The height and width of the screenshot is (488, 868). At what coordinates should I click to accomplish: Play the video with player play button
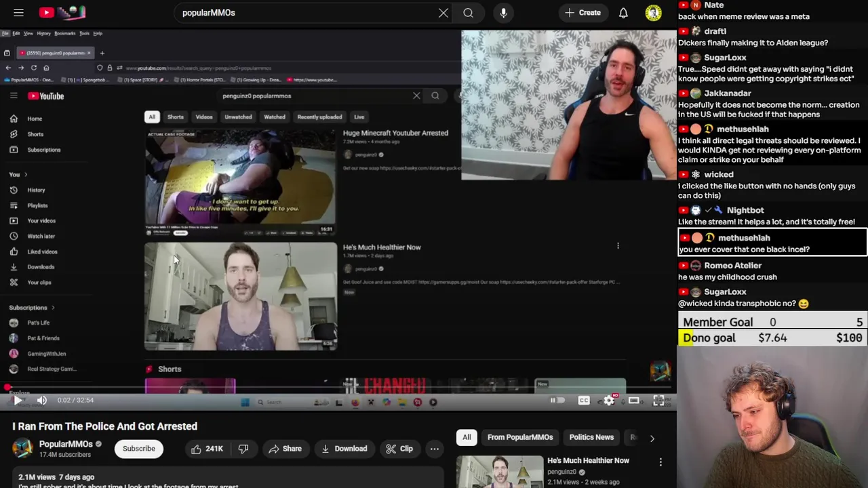click(18, 401)
